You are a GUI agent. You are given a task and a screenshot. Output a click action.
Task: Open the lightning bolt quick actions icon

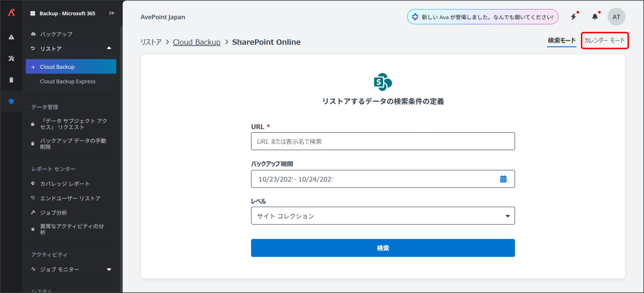[574, 17]
